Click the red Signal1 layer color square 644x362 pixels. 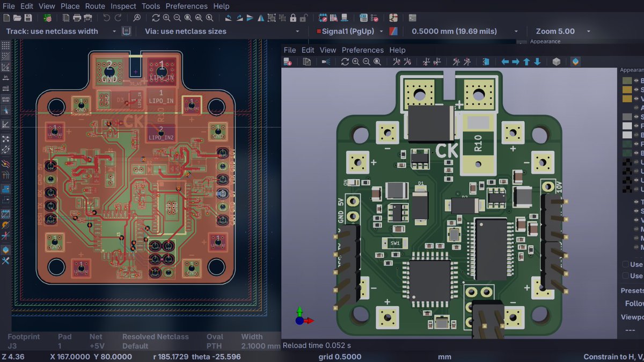pos(319,31)
